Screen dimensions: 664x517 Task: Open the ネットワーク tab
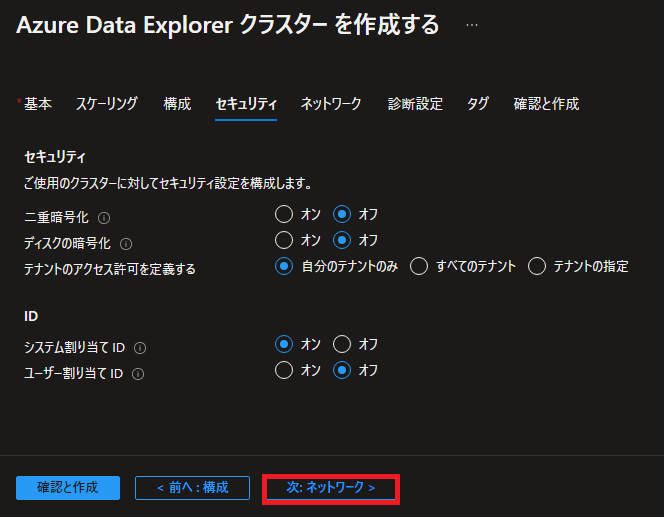click(x=331, y=104)
